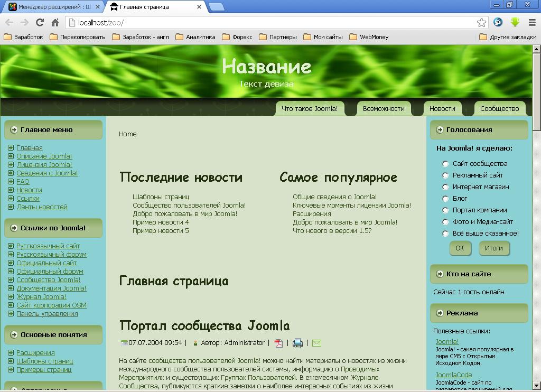Open the Заработок bookmark folder

tap(23, 37)
